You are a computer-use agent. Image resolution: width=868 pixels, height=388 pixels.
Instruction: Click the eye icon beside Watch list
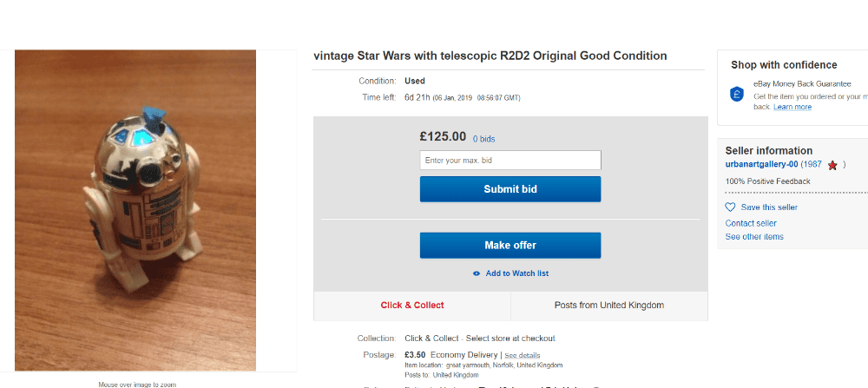(477, 273)
